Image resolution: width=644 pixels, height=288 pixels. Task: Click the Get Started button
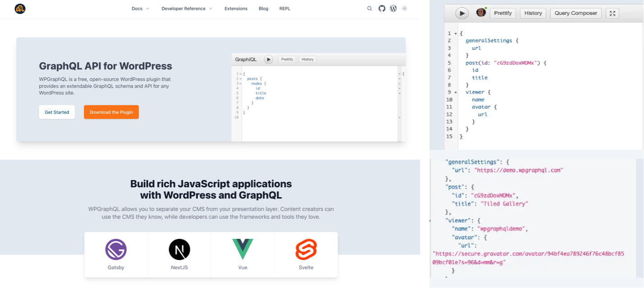click(x=57, y=112)
